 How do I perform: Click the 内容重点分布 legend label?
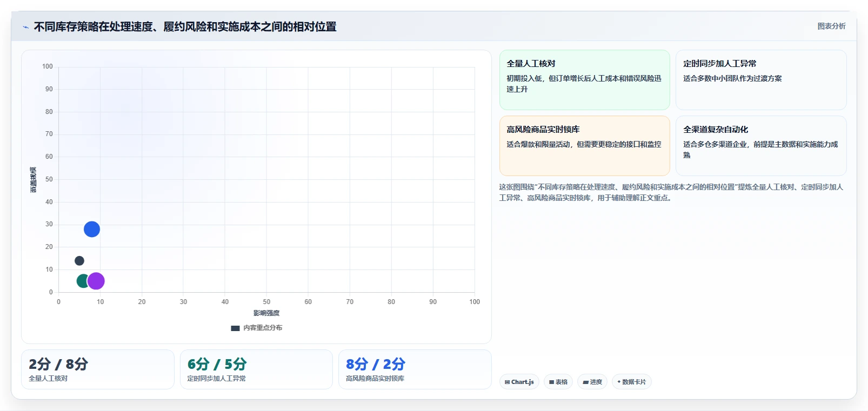[x=263, y=328]
